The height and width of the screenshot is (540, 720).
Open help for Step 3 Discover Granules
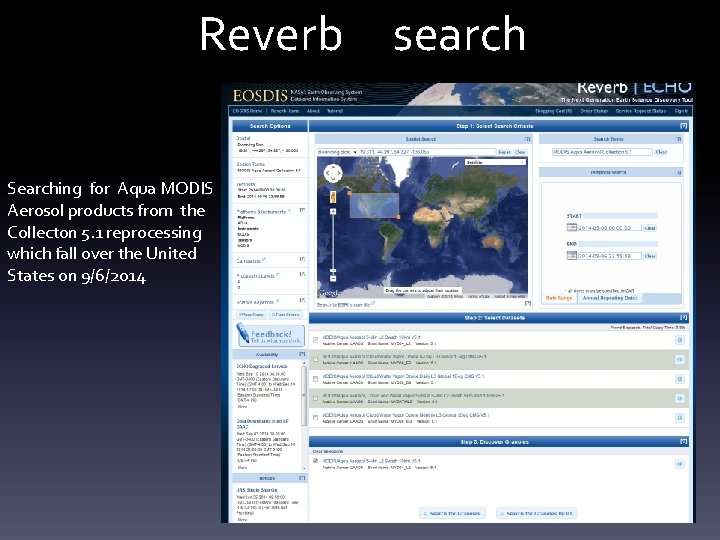(x=684, y=441)
